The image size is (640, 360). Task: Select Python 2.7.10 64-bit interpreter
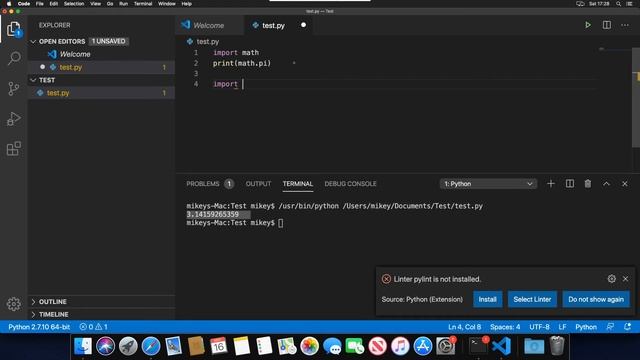(39, 327)
